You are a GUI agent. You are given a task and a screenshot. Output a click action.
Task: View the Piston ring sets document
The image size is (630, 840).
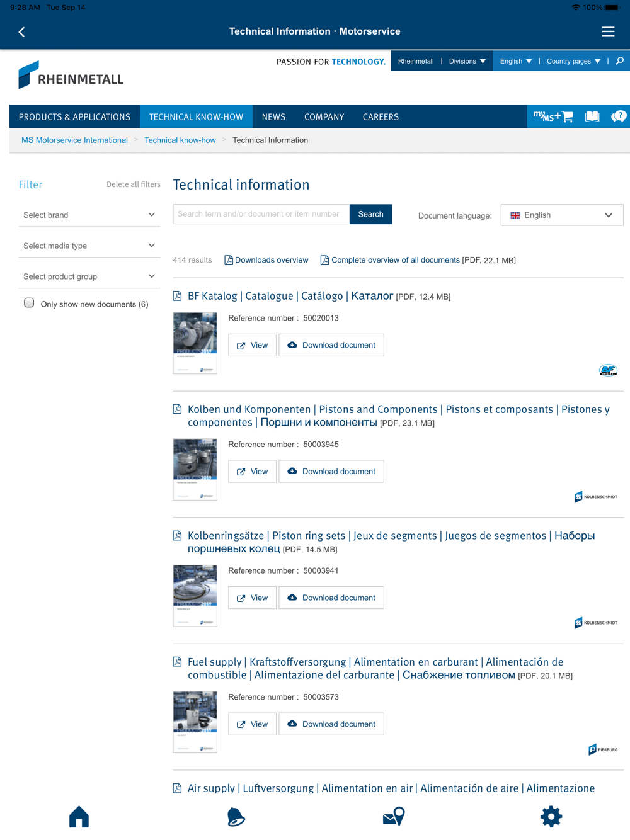pos(252,598)
